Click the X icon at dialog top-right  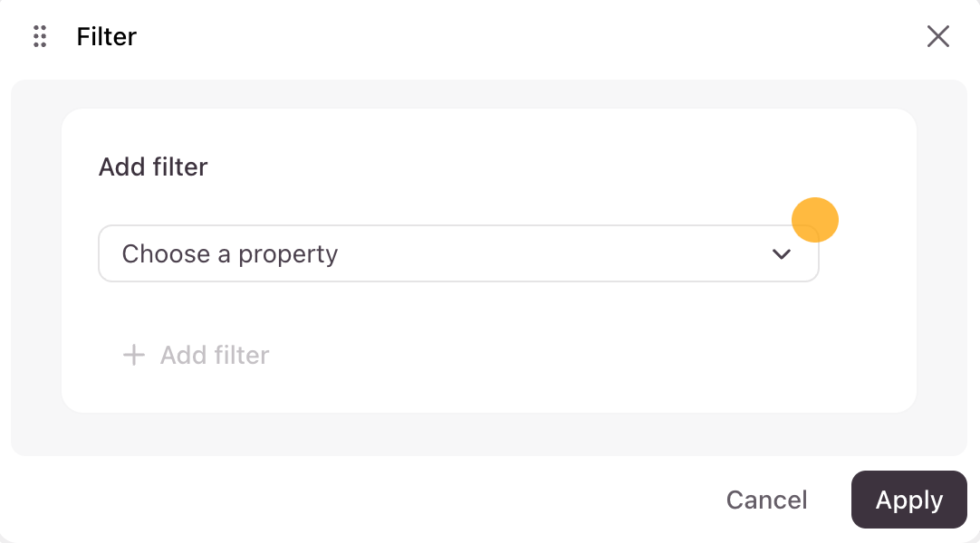point(938,36)
